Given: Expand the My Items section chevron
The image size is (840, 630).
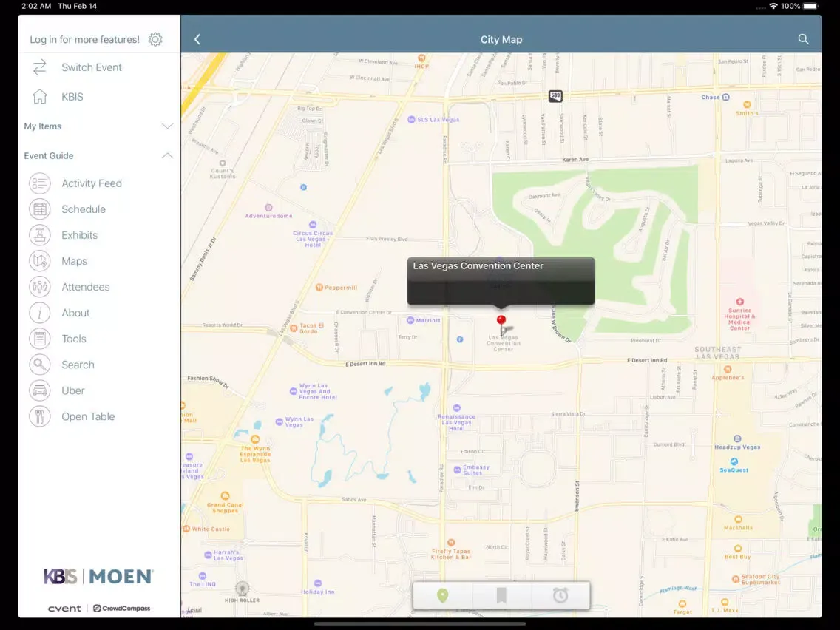Looking at the screenshot, I should coord(168,126).
